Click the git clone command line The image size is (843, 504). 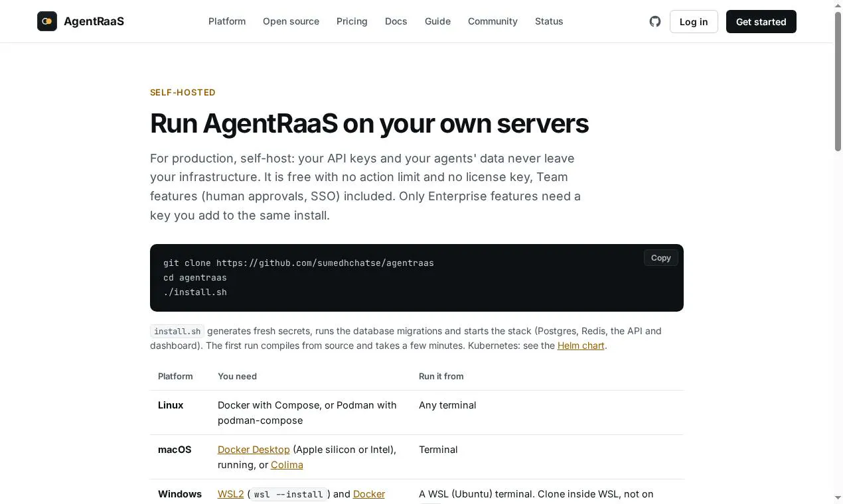coord(299,263)
